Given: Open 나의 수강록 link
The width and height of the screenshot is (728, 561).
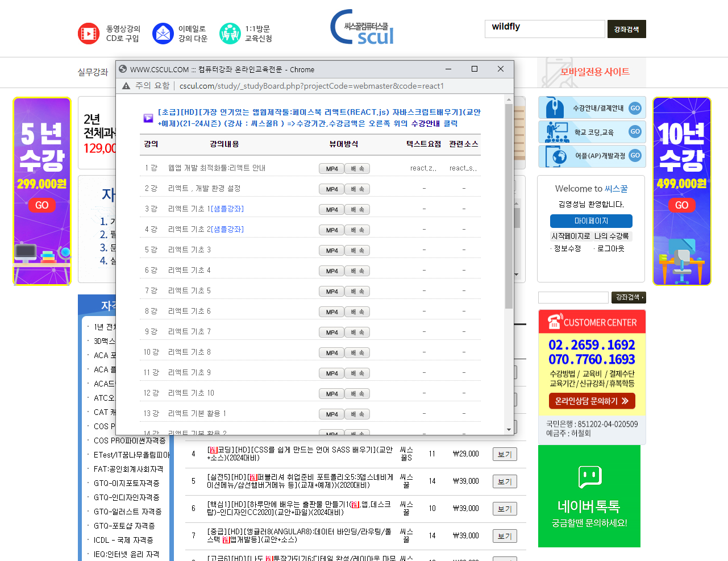Looking at the screenshot, I should (x=611, y=236).
